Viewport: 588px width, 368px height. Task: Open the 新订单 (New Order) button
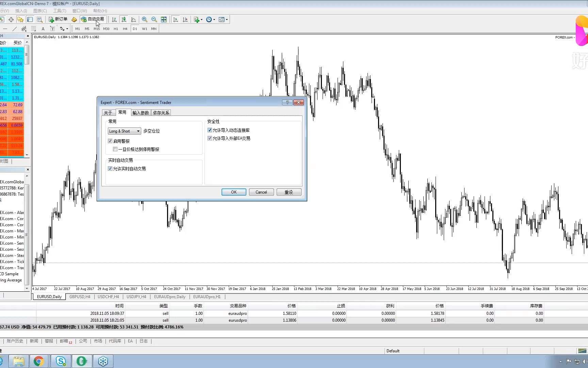click(58, 19)
